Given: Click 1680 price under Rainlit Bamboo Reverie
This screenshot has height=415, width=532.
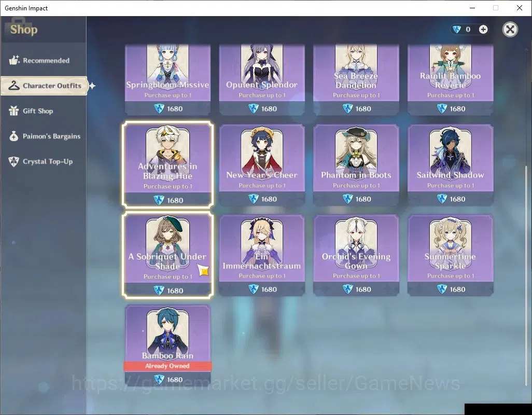Looking at the screenshot, I should point(457,109).
